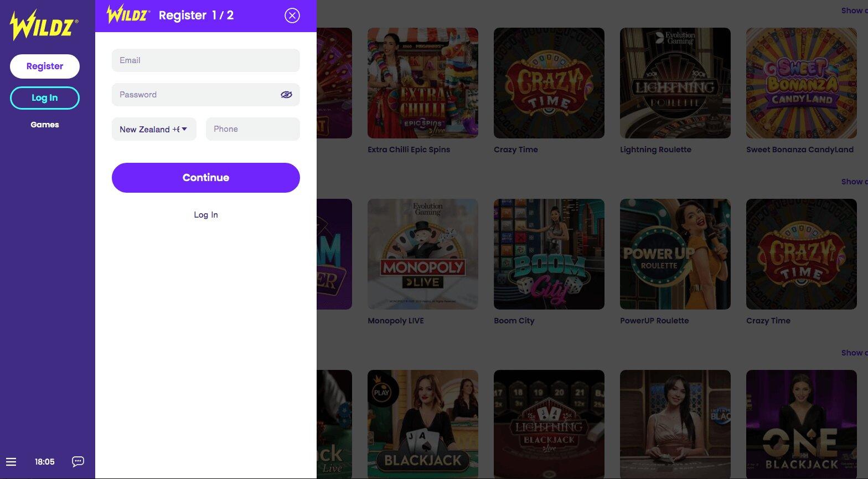Click the Continue button

tap(205, 178)
